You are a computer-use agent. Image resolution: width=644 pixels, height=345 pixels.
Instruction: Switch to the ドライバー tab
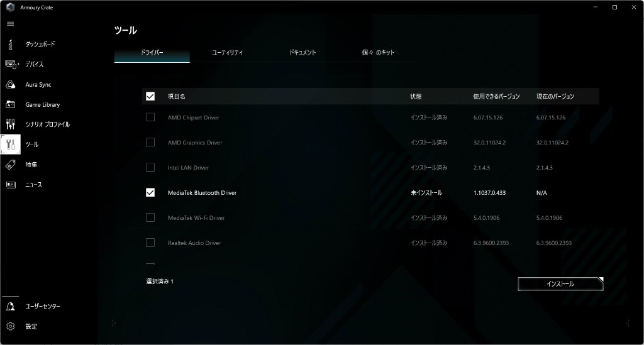(152, 53)
